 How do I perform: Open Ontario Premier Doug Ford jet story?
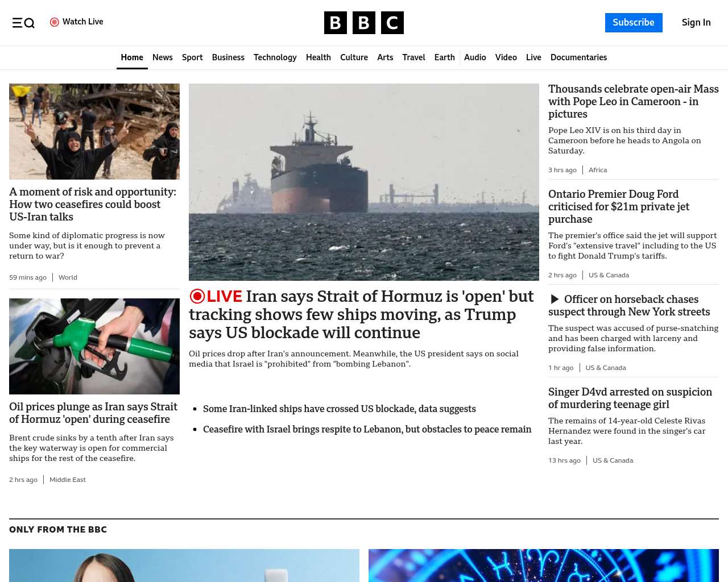[x=618, y=206]
